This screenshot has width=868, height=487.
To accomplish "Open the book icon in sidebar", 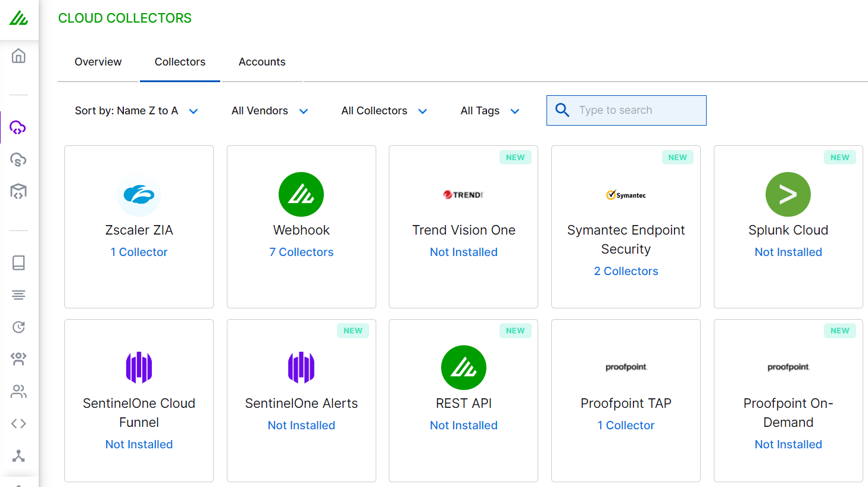I will pos(18,263).
